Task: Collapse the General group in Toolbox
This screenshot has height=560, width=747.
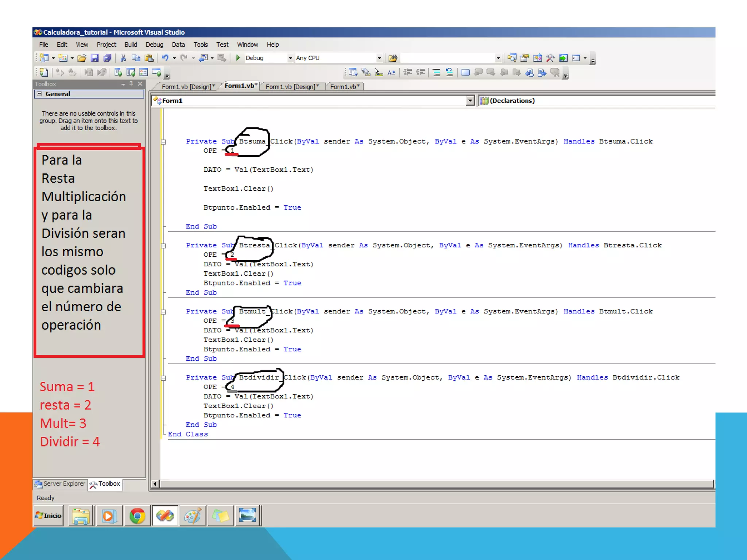Action: (40, 94)
